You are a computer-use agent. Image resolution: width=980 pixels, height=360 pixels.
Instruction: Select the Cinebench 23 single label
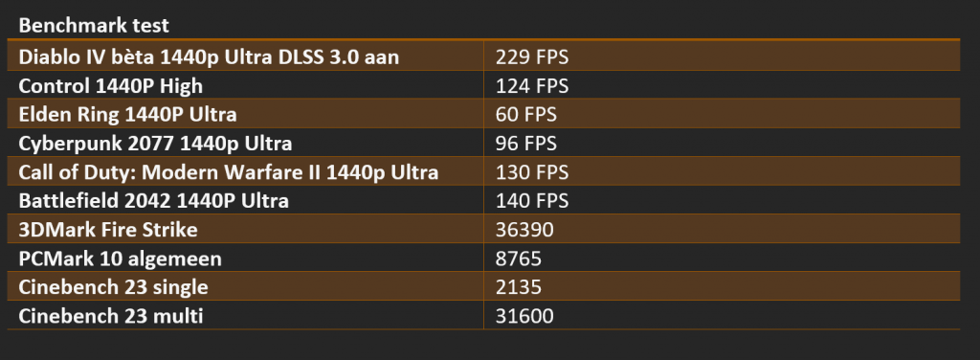pyautogui.click(x=113, y=287)
